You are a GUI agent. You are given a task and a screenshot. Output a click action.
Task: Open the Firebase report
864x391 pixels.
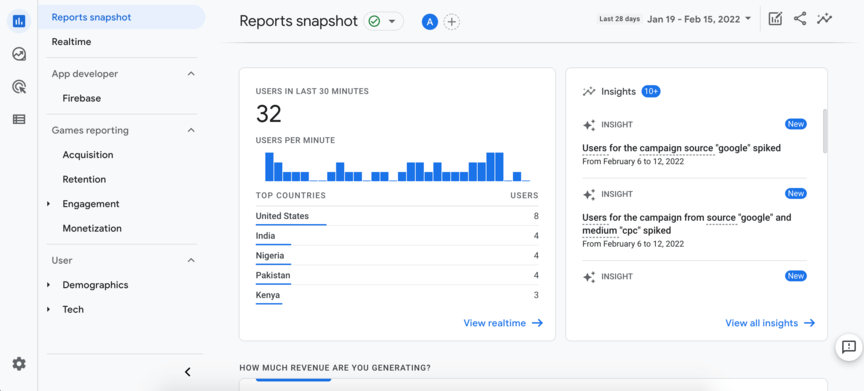click(82, 98)
